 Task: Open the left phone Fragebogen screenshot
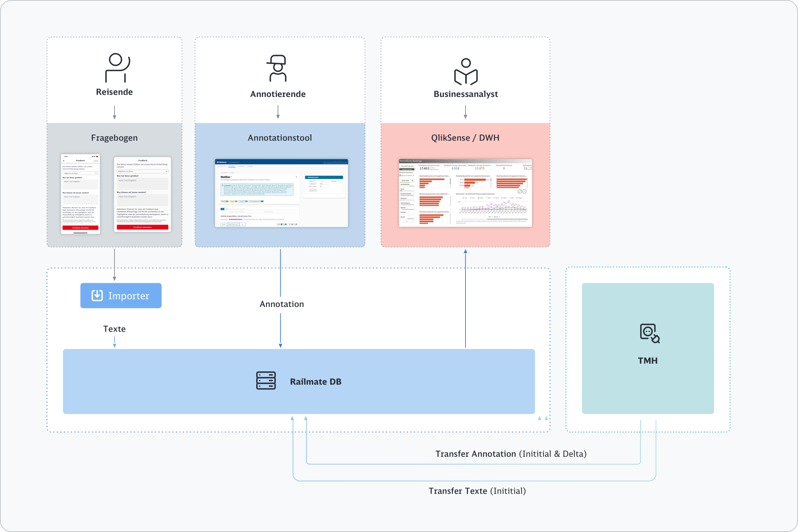pyautogui.click(x=80, y=194)
